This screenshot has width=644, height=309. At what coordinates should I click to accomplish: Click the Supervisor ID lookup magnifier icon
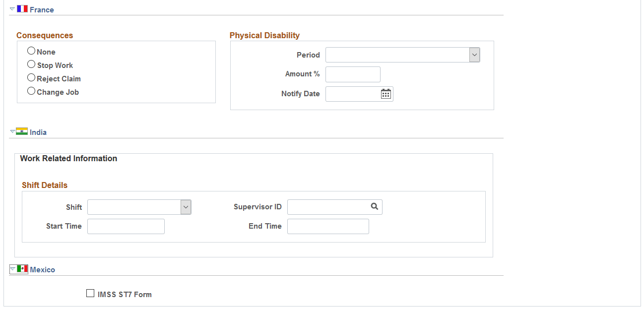tap(374, 206)
